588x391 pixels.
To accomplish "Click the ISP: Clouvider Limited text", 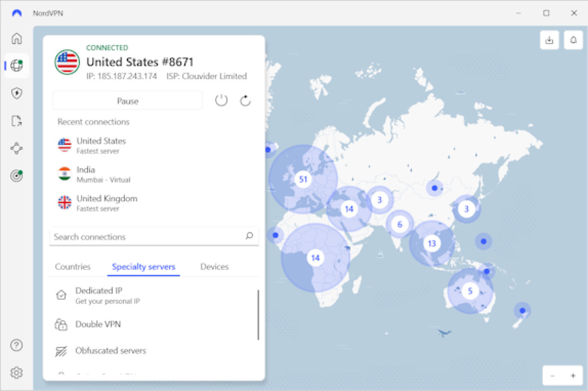I will pos(206,76).
